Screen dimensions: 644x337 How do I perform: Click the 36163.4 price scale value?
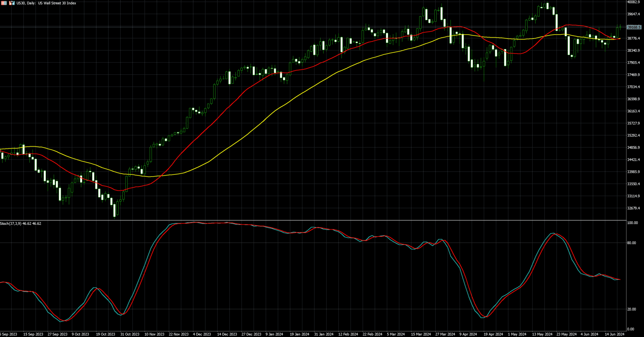click(633, 111)
